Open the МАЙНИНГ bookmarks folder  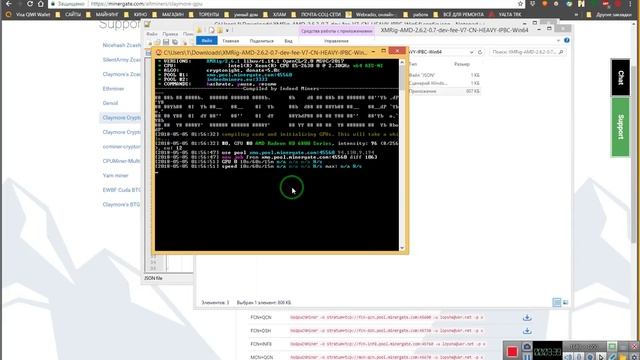pyautogui.click(x=103, y=14)
